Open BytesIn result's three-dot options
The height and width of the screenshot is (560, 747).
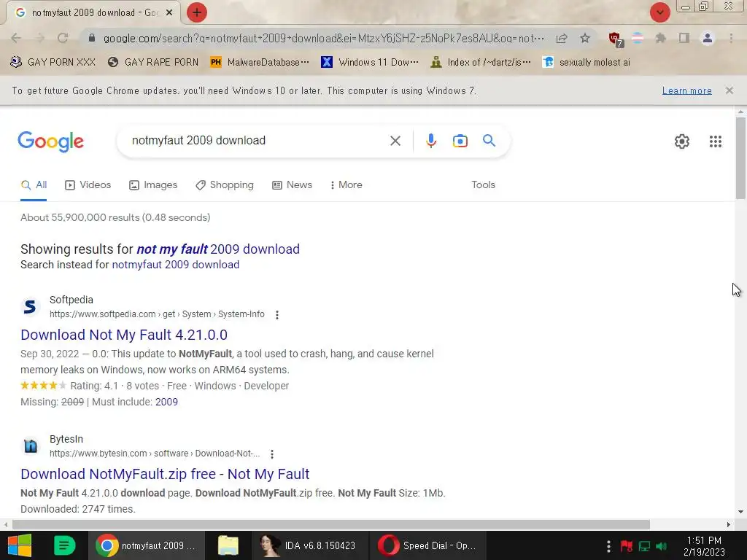pos(272,454)
